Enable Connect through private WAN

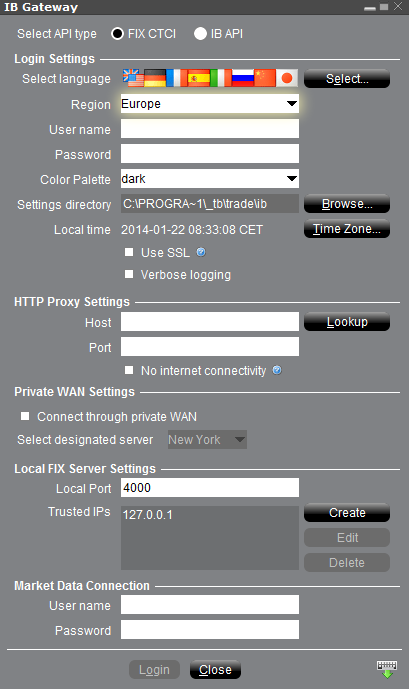click(25, 416)
